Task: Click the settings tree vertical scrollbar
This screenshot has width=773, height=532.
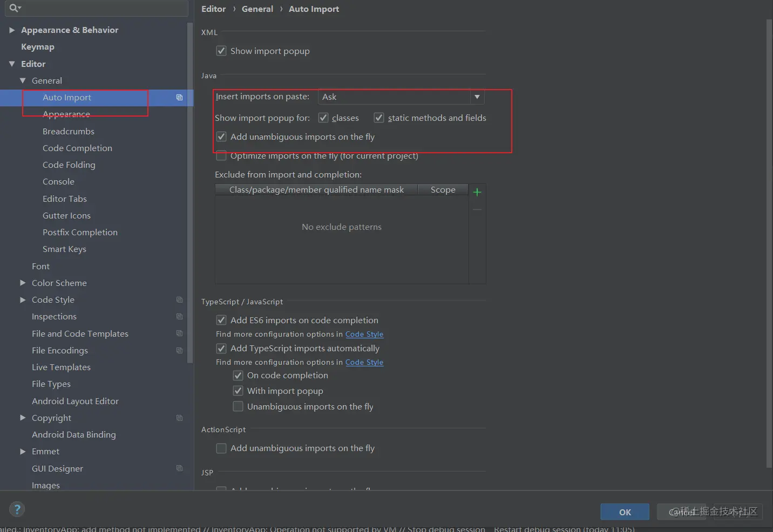Action: pyautogui.click(x=190, y=193)
